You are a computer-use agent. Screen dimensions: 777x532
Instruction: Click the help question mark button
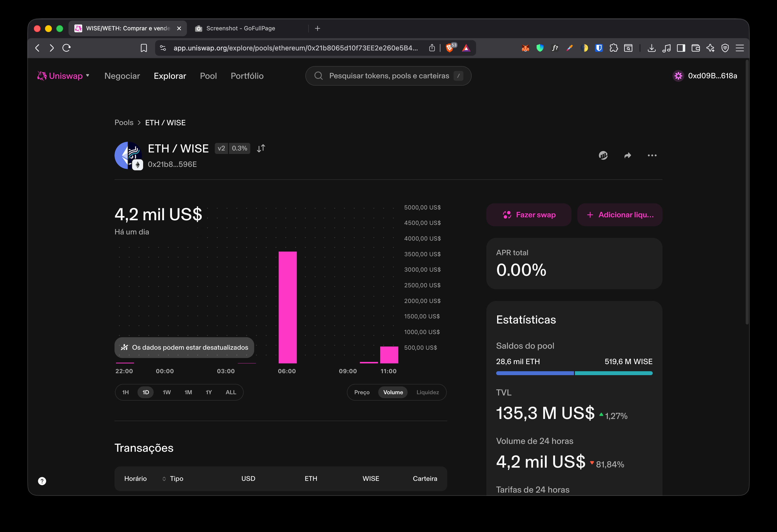42,481
